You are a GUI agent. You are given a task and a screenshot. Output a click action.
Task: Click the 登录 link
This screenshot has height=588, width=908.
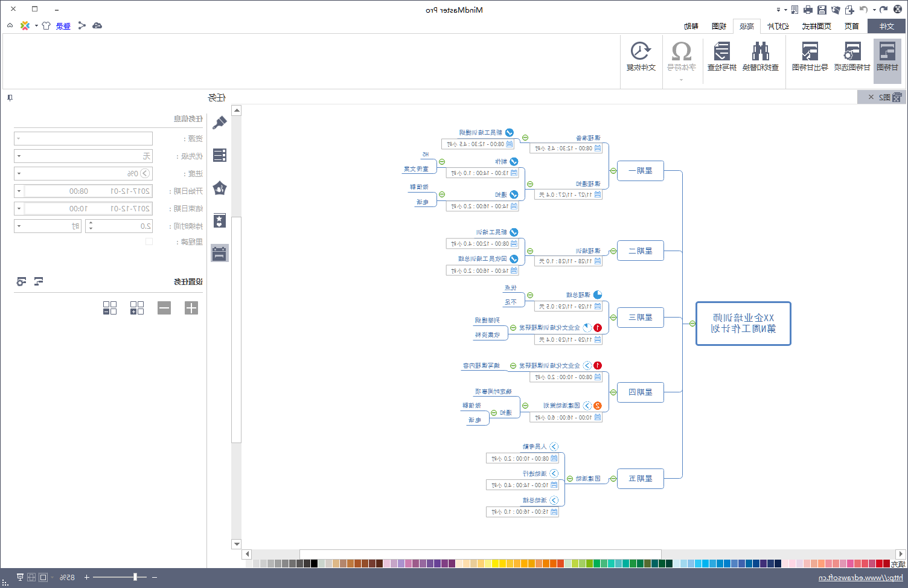63,26
